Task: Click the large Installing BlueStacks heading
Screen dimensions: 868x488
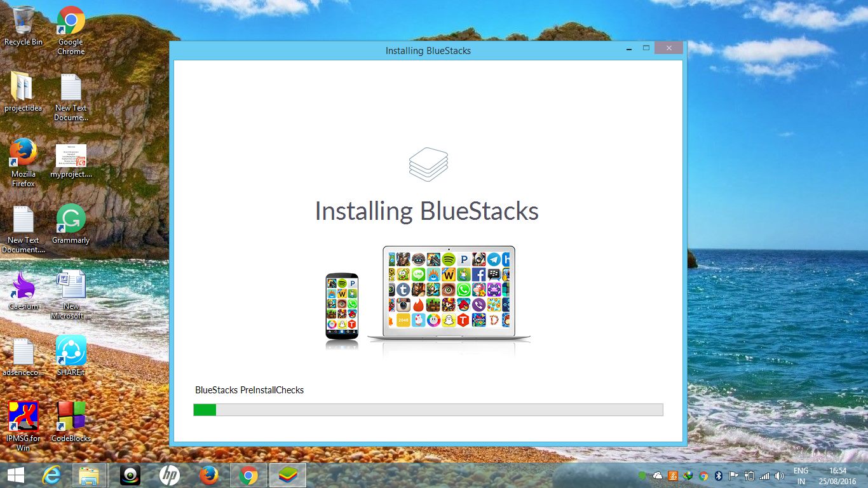Action: point(426,211)
